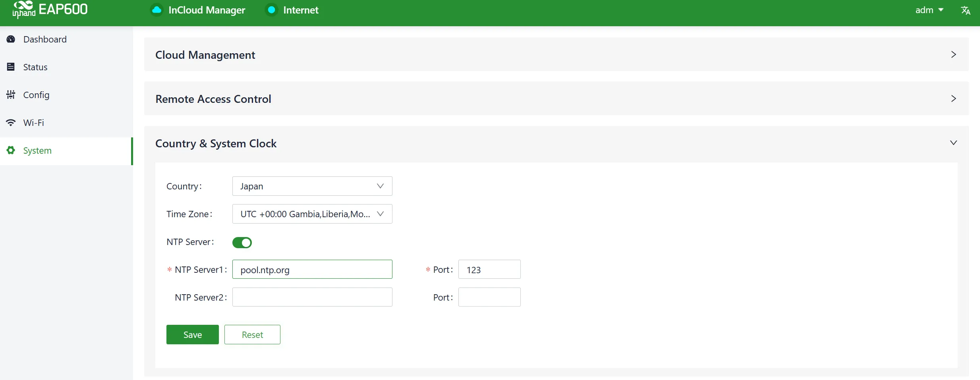Open the language switcher icon
980x380 pixels.
pyautogui.click(x=966, y=10)
